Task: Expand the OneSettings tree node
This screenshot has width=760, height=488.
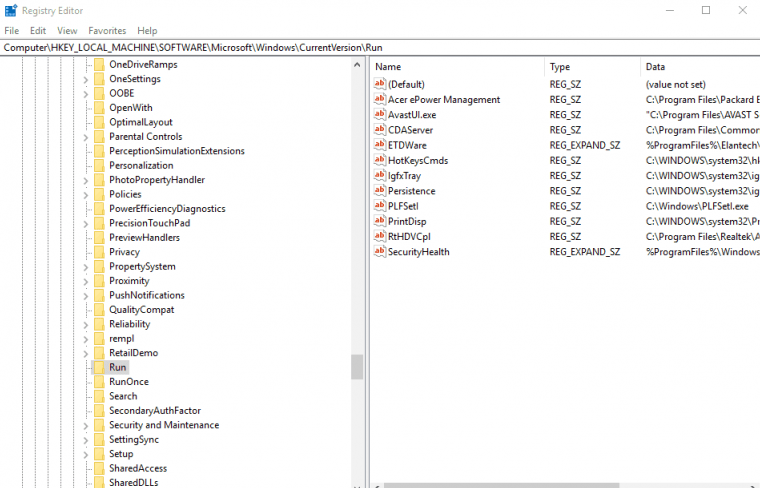Action: tap(86, 79)
